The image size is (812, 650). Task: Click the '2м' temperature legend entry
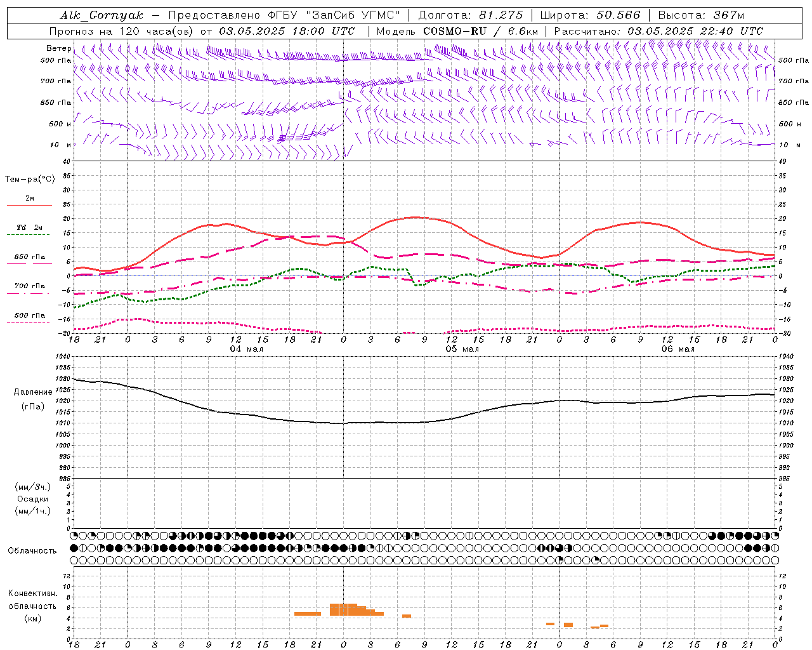30,199
